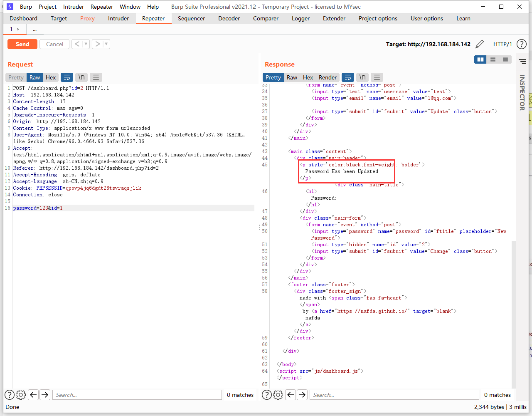The width and height of the screenshot is (532, 416).
Task: Switch to the Sequencer tab
Action: tap(191, 18)
